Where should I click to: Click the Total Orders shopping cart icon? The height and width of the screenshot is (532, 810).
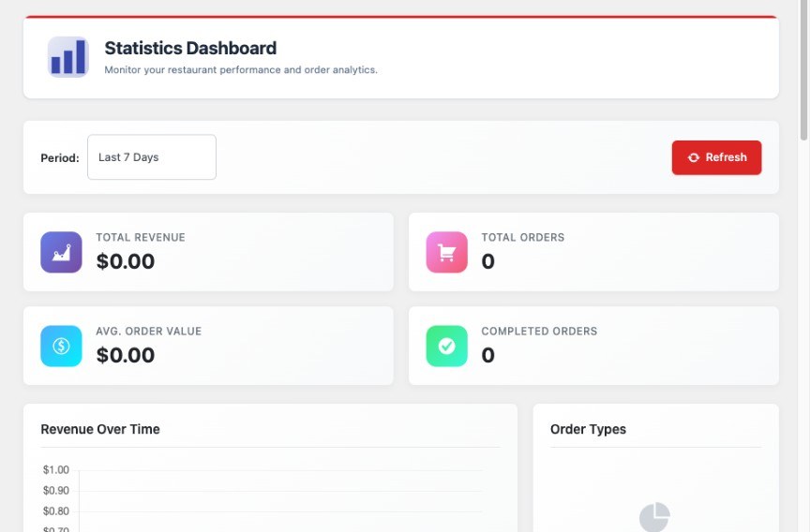tap(447, 252)
